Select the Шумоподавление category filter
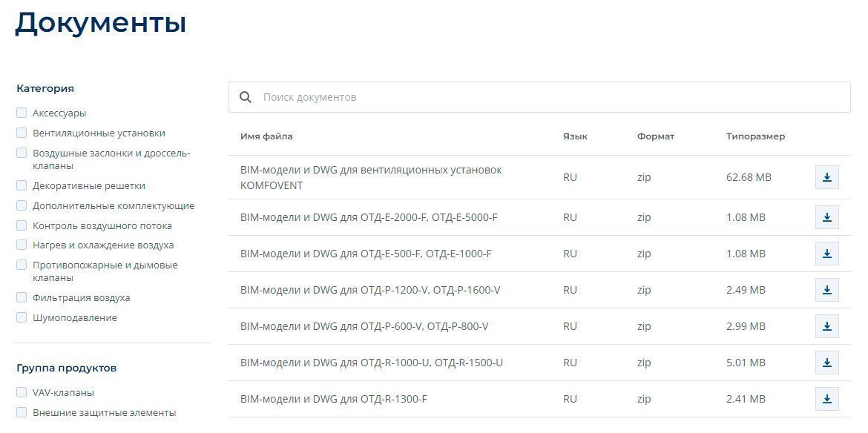 [22, 318]
